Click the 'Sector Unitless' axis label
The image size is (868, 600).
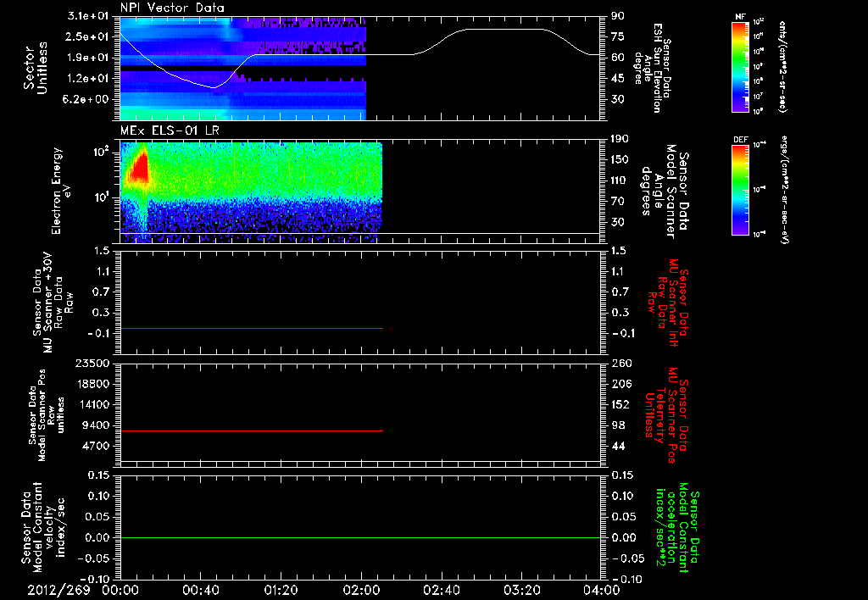36,68
